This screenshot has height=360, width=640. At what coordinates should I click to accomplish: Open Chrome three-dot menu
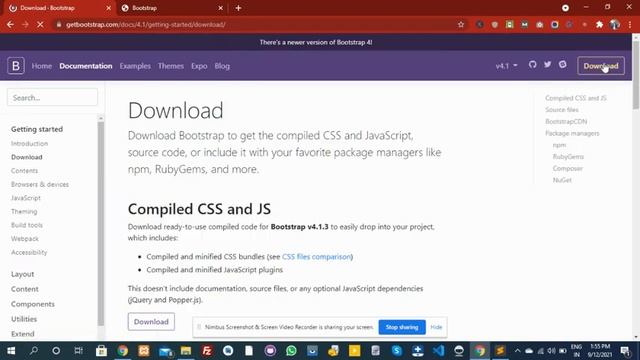click(630, 24)
